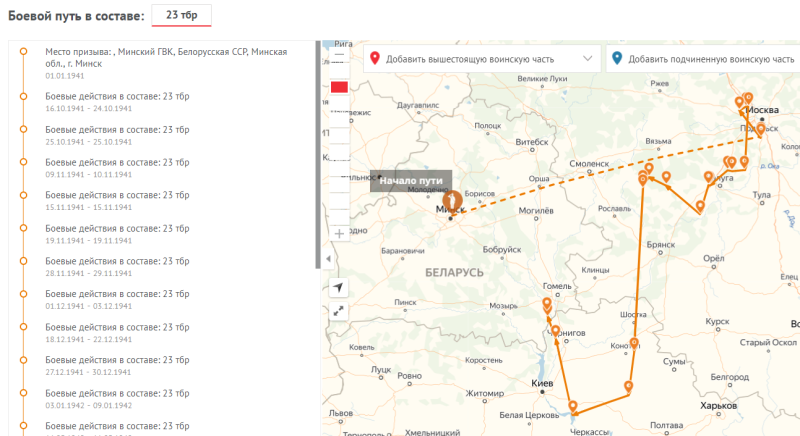Select the '23 тбр' tab
Viewport: 800px width, 436px height.
181,15
